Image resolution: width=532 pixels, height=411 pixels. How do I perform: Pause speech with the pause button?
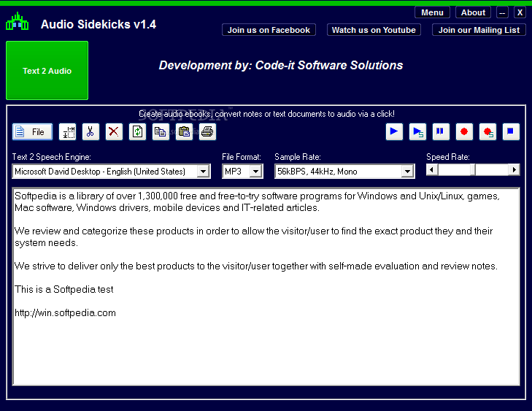441,131
